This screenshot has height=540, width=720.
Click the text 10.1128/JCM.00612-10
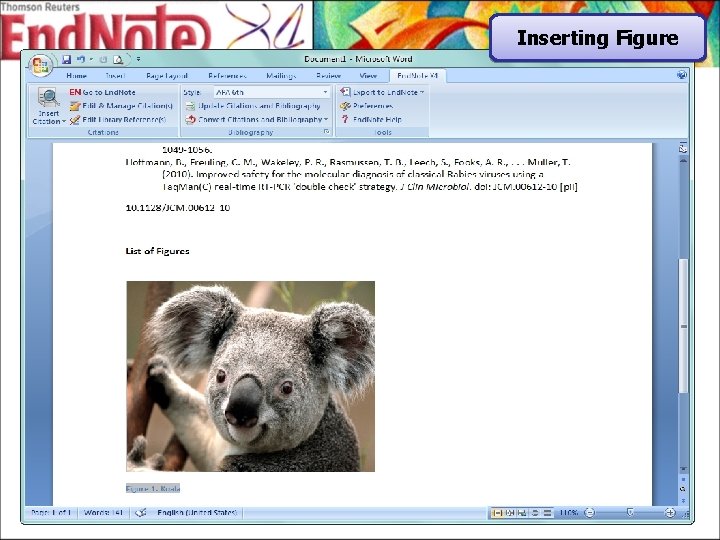178,208
